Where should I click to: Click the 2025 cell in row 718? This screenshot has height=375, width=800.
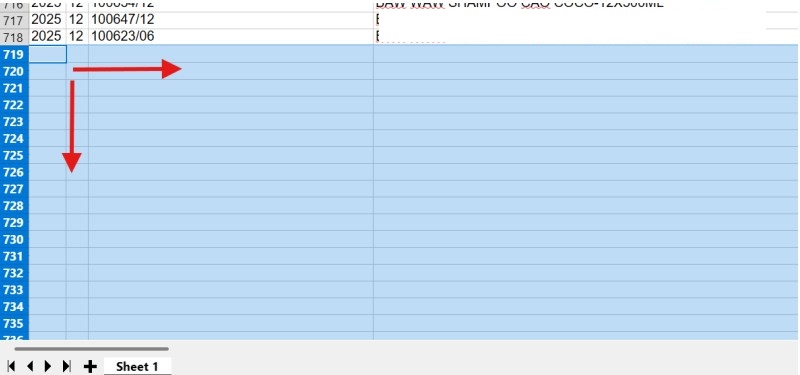pyautogui.click(x=47, y=37)
